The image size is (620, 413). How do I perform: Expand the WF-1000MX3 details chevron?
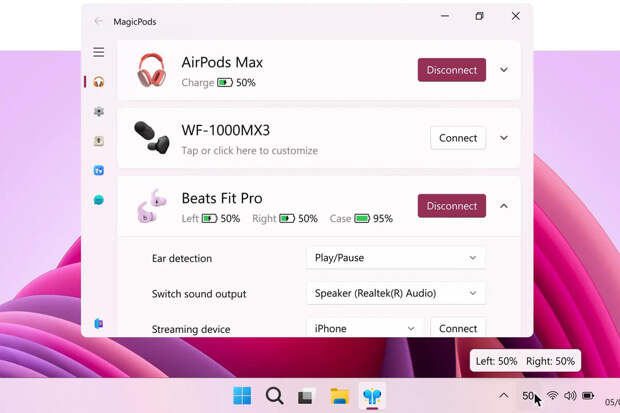tap(504, 138)
